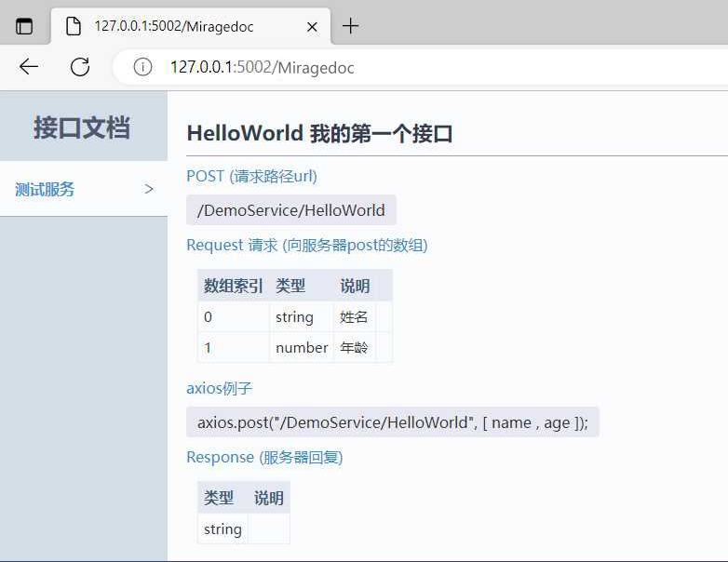Click Response (服务器回复) label
Image resolution: width=728 pixels, height=562 pixels.
click(264, 457)
